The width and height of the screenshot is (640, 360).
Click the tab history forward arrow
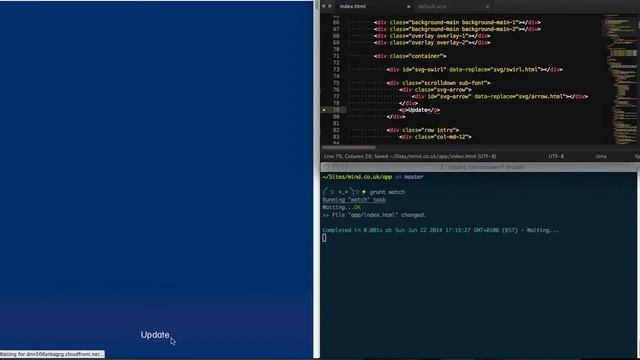[330, 6]
